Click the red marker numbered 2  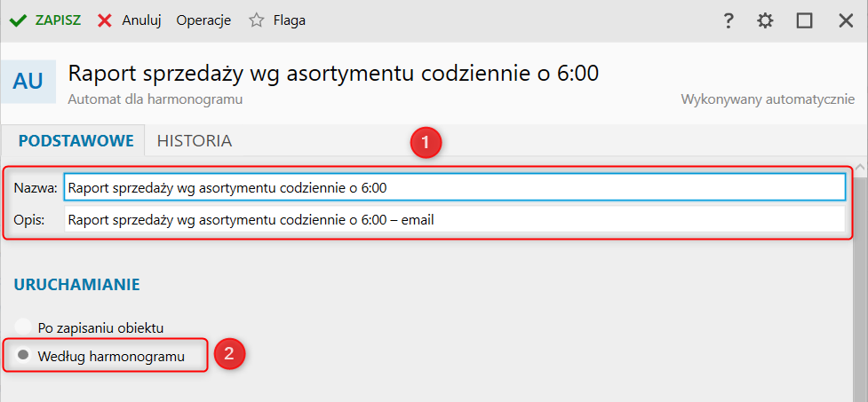pos(229,354)
